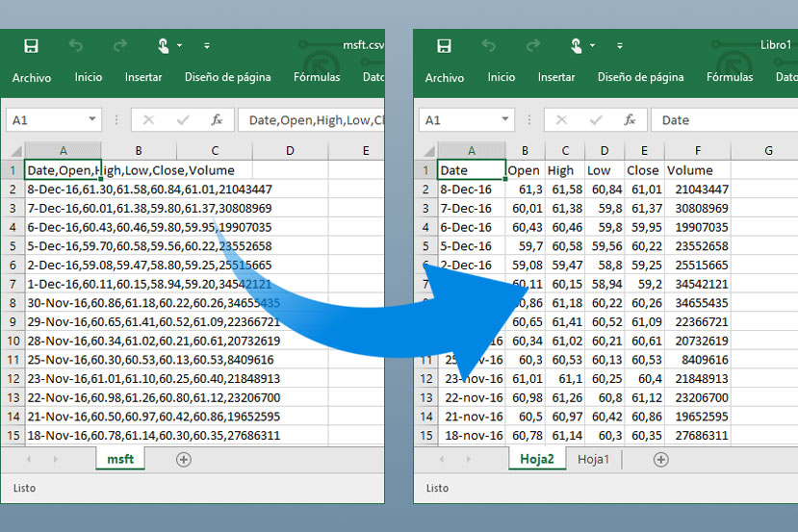
Task: Click touch mode icon in left window
Action: pyautogui.click(x=164, y=46)
